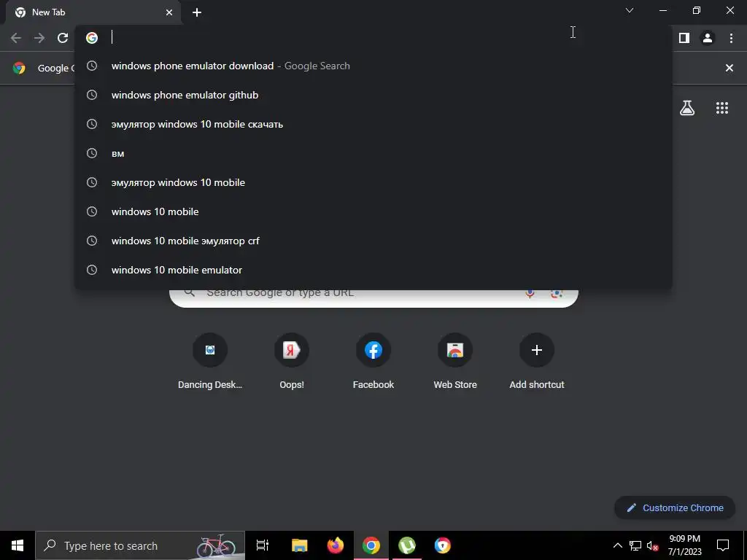747x560 pixels.
Task: Open the Windows Start menu
Action: (18, 545)
